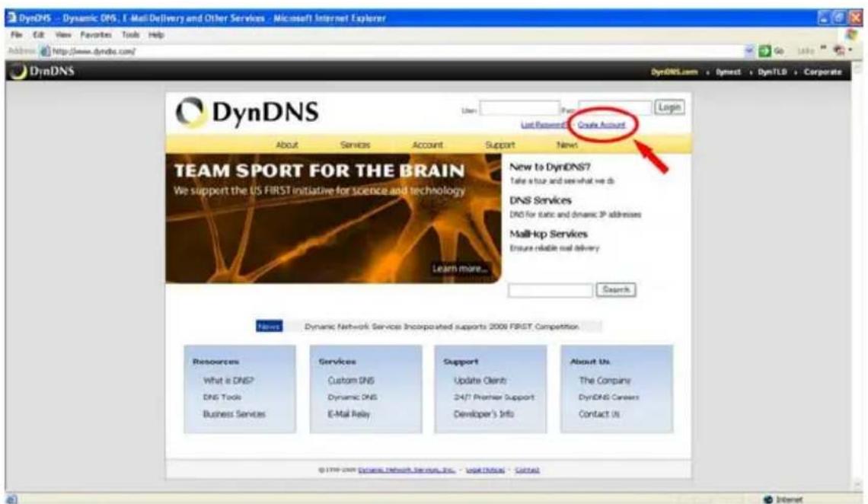This screenshot has height=504, width=868.
Task: Open the Account navigation tab
Action: (x=427, y=145)
